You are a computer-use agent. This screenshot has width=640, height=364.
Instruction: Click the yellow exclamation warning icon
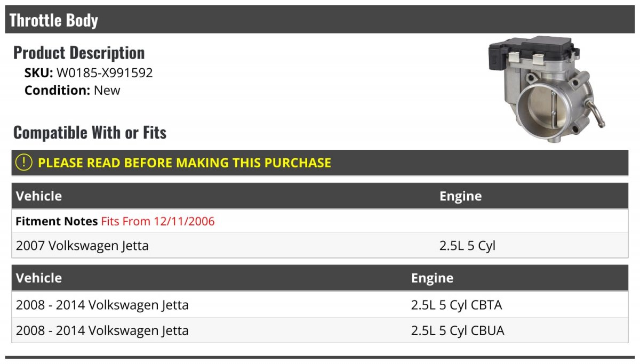pyautogui.click(x=23, y=163)
